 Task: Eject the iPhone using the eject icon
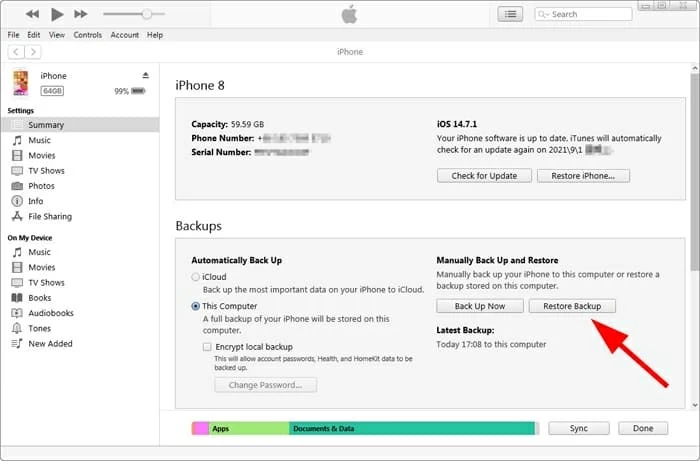pyautogui.click(x=145, y=76)
